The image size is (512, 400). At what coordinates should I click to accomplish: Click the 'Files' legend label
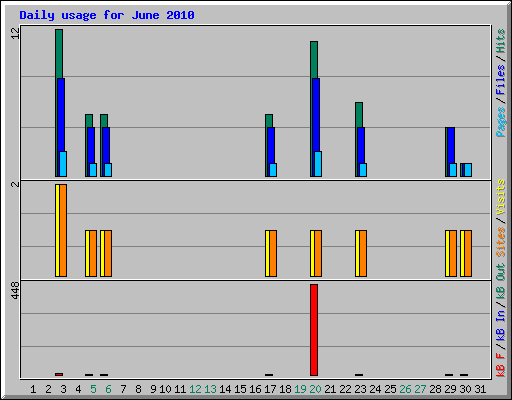(x=500, y=80)
